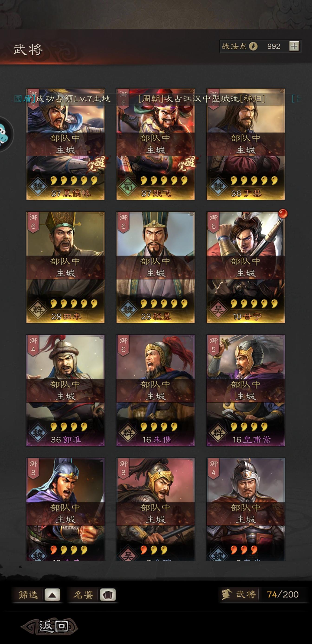Select the 皇甫嵩 general card
The height and width of the screenshot is (644, 312).
click(246, 391)
